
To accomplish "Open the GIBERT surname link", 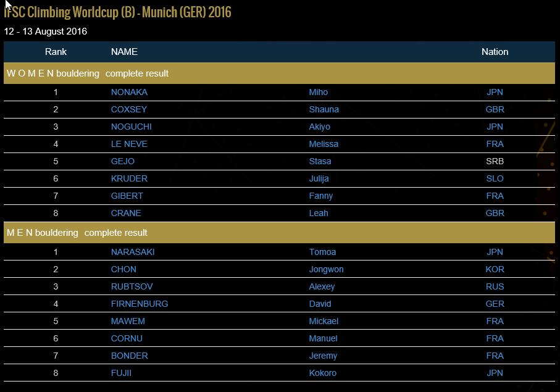I will click(127, 196).
